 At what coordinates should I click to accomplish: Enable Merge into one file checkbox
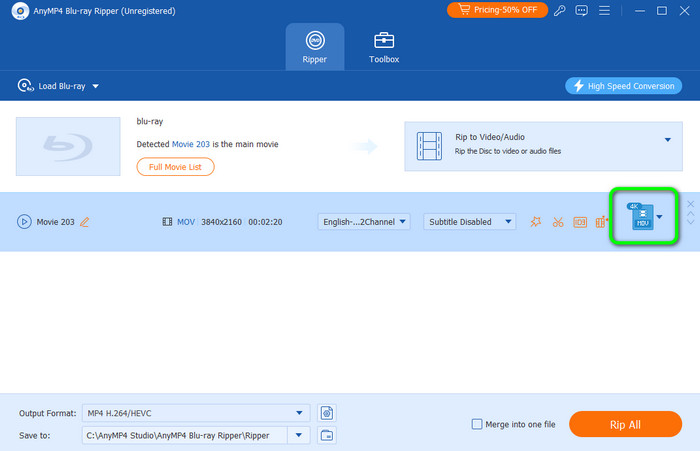click(x=477, y=424)
